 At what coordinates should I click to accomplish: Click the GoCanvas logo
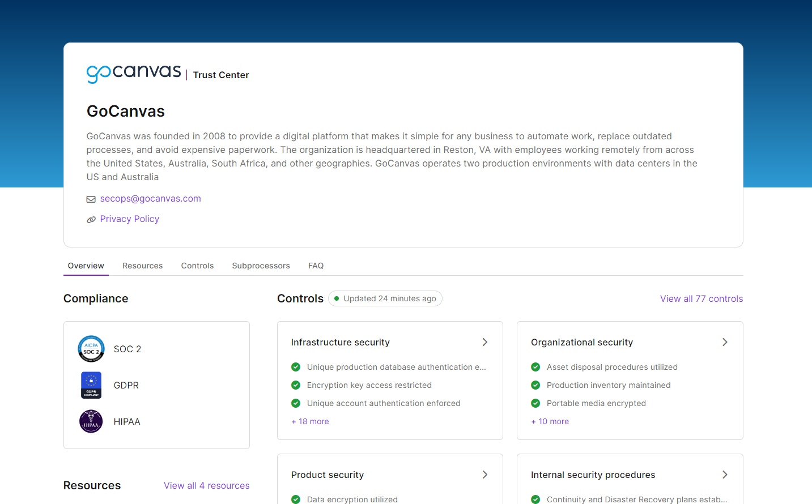click(x=134, y=74)
